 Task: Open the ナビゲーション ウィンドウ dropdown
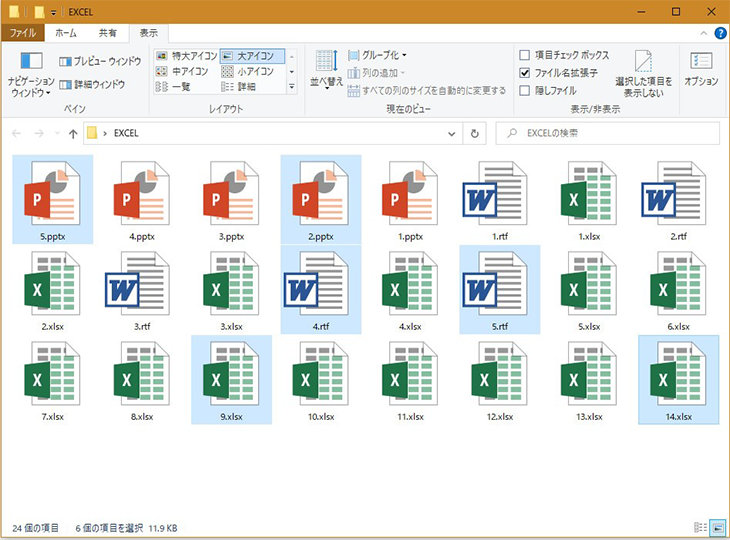click(31, 74)
